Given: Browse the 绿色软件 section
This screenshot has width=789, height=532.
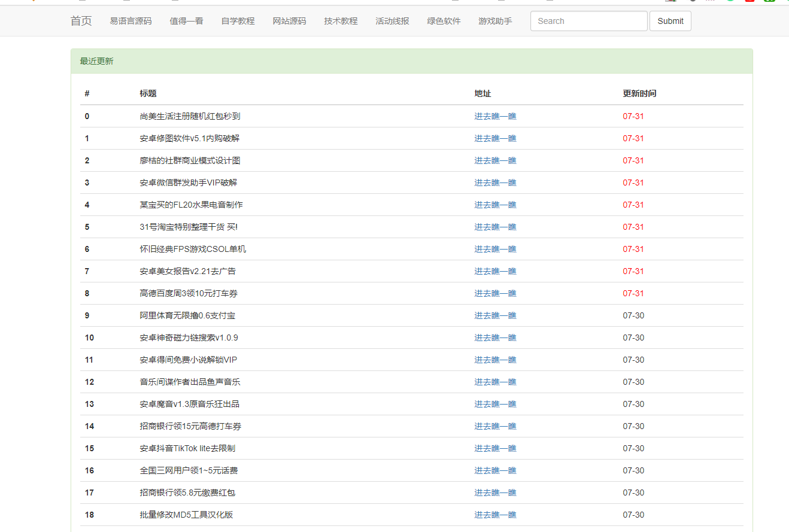Looking at the screenshot, I should click(x=444, y=20).
